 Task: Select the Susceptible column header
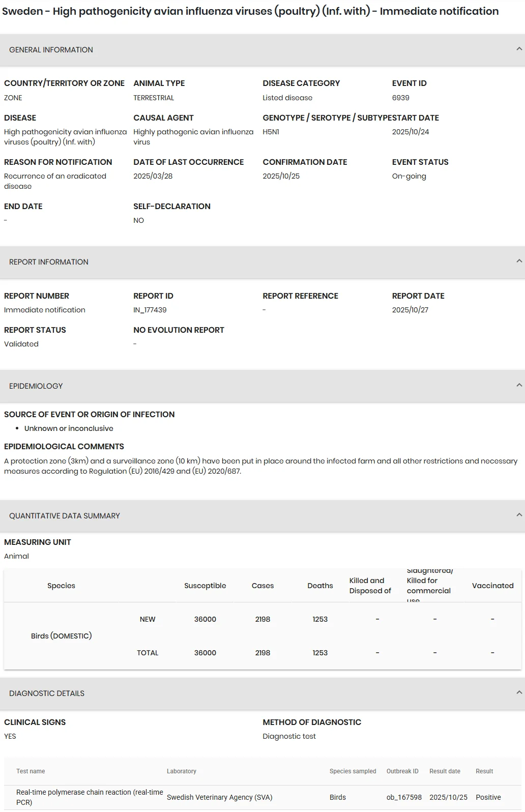coord(205,586)
